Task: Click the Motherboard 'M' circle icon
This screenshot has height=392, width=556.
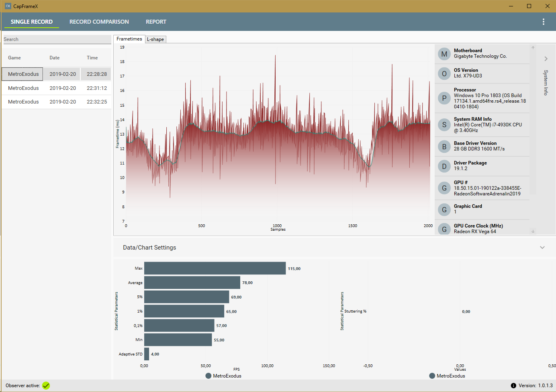Action: click(x=444, y=54)
